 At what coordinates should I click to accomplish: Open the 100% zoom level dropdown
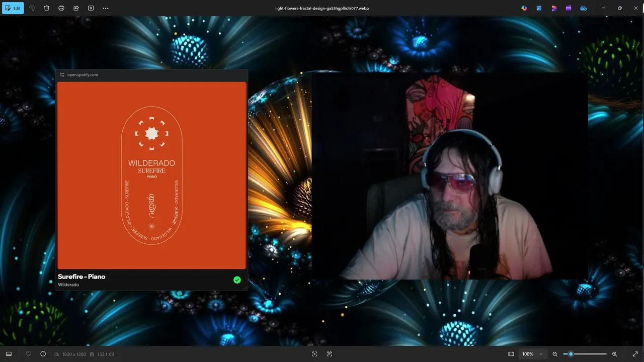[533, 354]
